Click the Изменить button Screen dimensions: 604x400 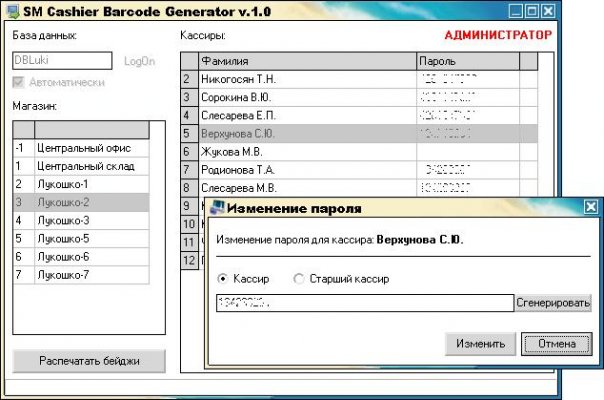pyautogui.click(x=480, y=344)
